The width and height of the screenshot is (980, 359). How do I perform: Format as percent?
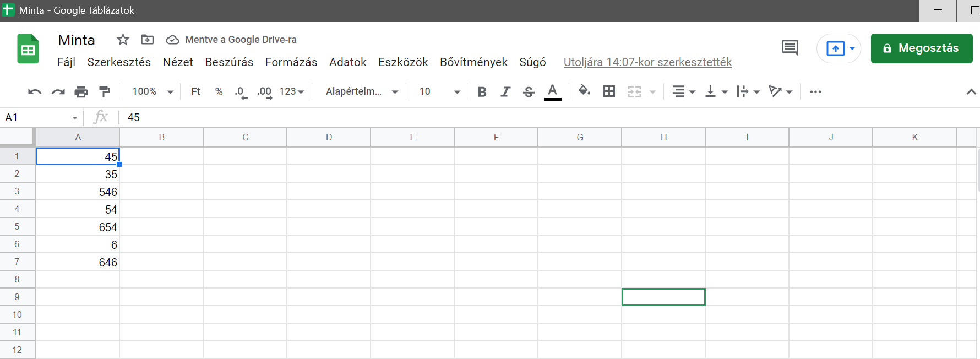click(219, 91)
